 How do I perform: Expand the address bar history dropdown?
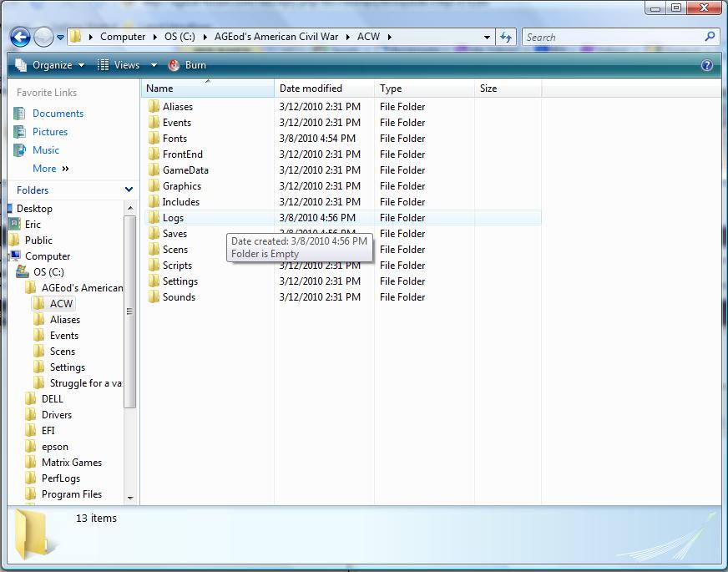(488, 37)
